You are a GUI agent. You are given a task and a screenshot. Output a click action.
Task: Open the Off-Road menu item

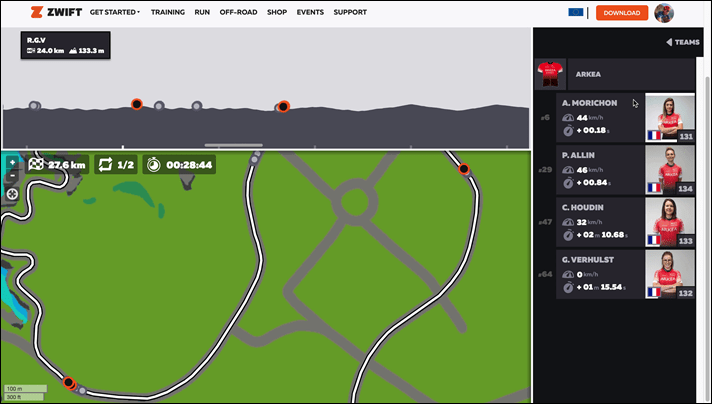[238, 12]
